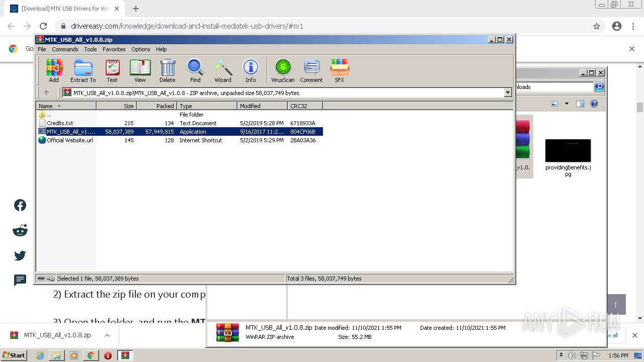The height and width of the screenshot is (362, 644).
Task: Click the Windows Start button
Action: point(14,355)
